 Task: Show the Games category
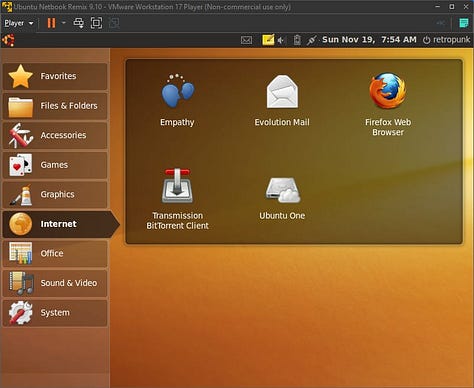(55, 165)
